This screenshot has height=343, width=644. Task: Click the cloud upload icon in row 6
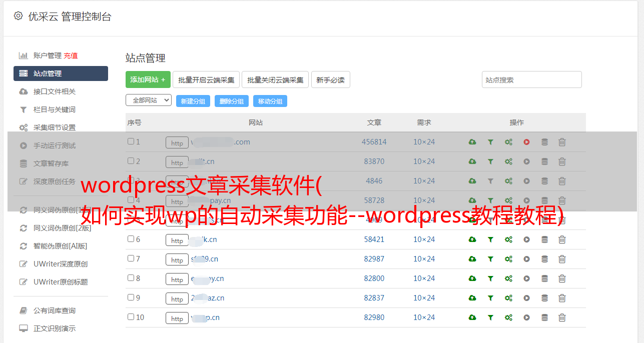pos(472,239)
